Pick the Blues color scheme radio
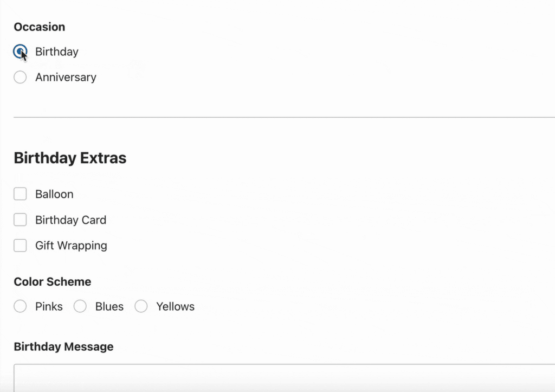Image resolution: width=555 pixels, height=392 pixels. pos(80,307)
